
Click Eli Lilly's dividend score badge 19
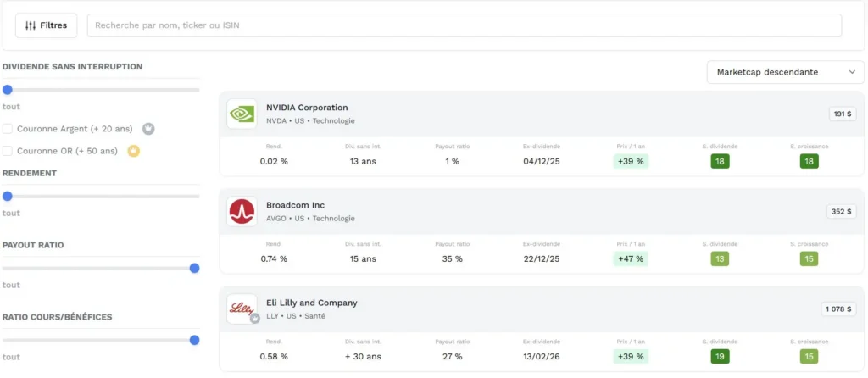[720, 356]
